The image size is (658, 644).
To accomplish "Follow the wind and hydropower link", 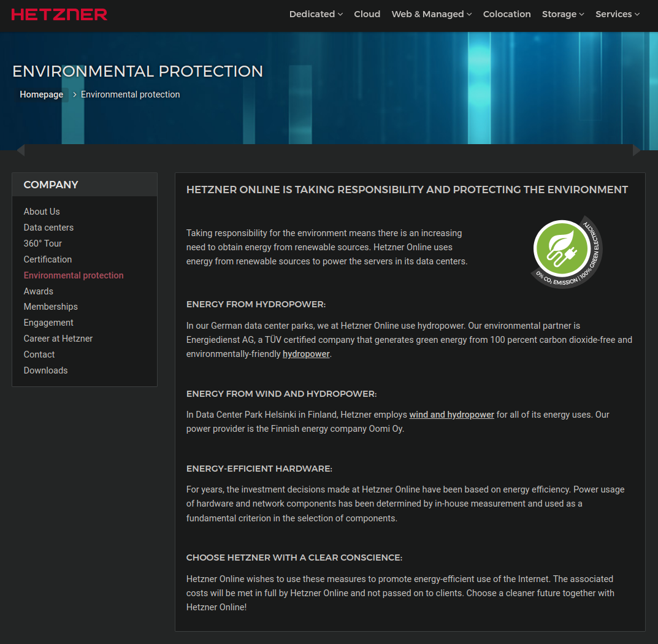I will (451, 415).
